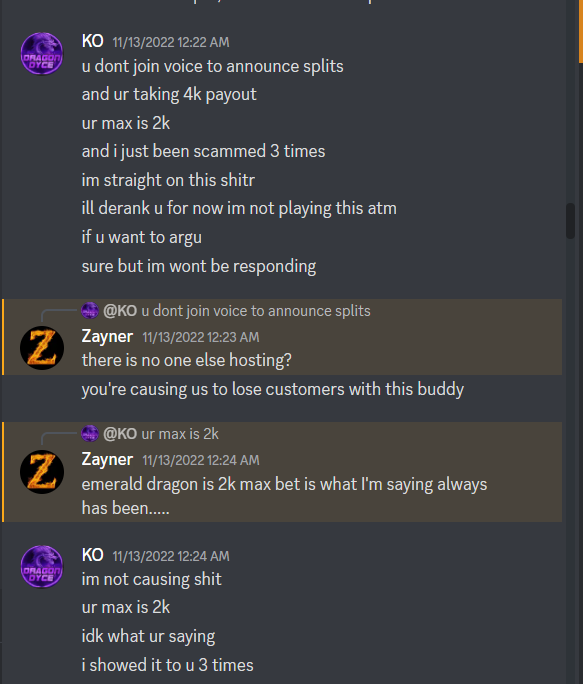Viewport: 583px width, 684px height.
Task: Select message 'emerald dragon is 2k max bet'
Action: click(284, 496)
